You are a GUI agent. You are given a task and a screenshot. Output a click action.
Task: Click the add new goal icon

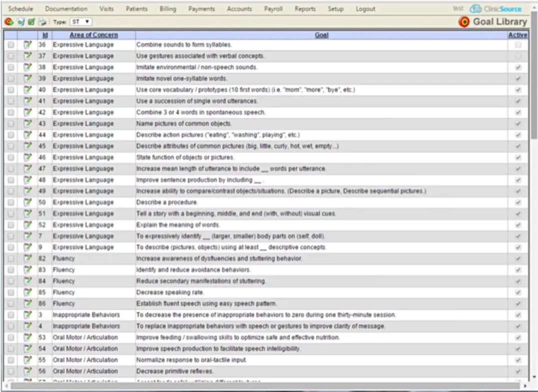[x=8, y=22]
